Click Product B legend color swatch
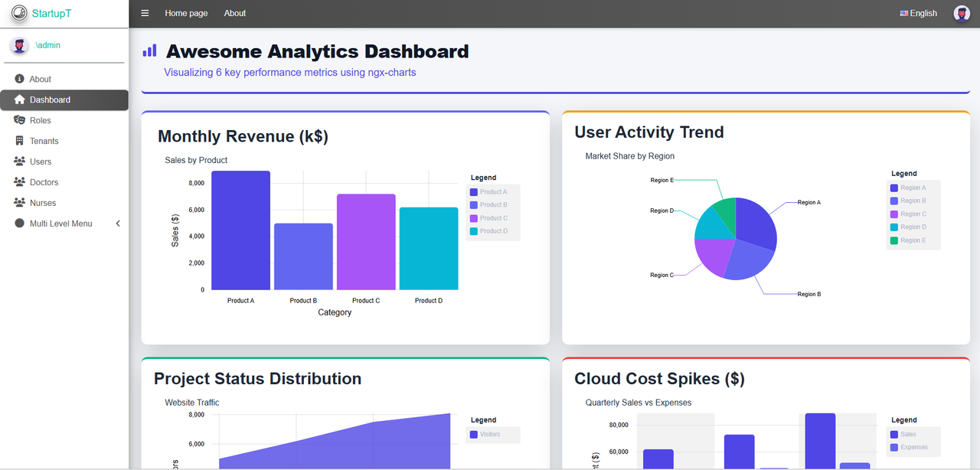 point(474,205)
